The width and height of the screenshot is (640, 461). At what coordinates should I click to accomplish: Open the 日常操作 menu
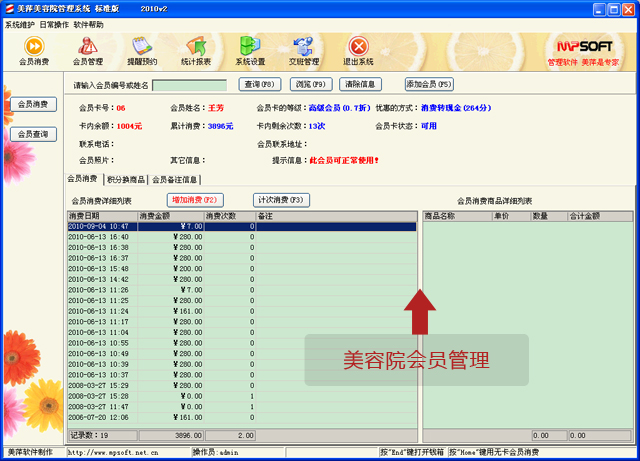[54, 24]
